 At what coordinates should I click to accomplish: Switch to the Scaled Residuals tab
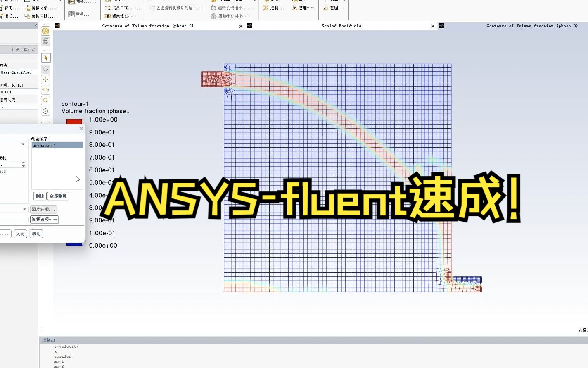341,26
